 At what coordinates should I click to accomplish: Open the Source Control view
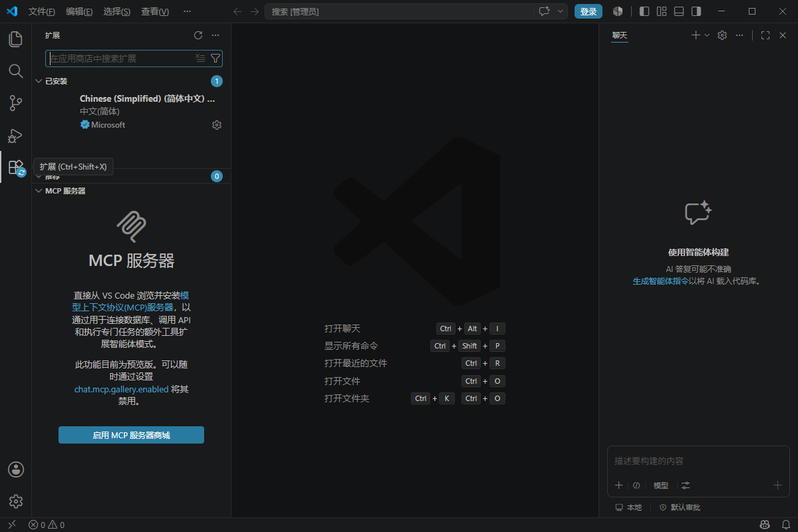tap(15, 103)
